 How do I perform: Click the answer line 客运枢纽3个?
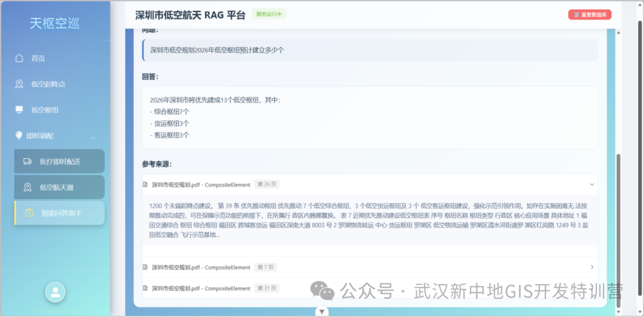pyautogui.click(x=169, y=135)
